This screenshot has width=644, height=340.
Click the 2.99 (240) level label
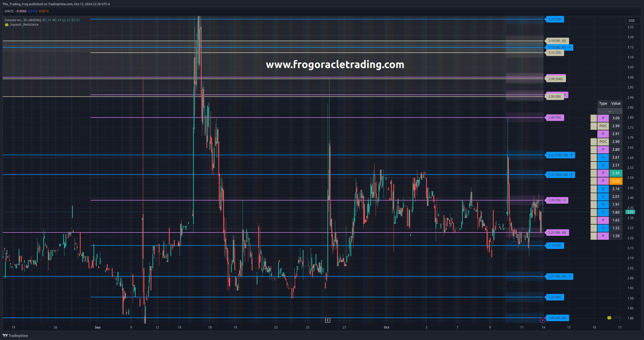(x=555, y=79)
